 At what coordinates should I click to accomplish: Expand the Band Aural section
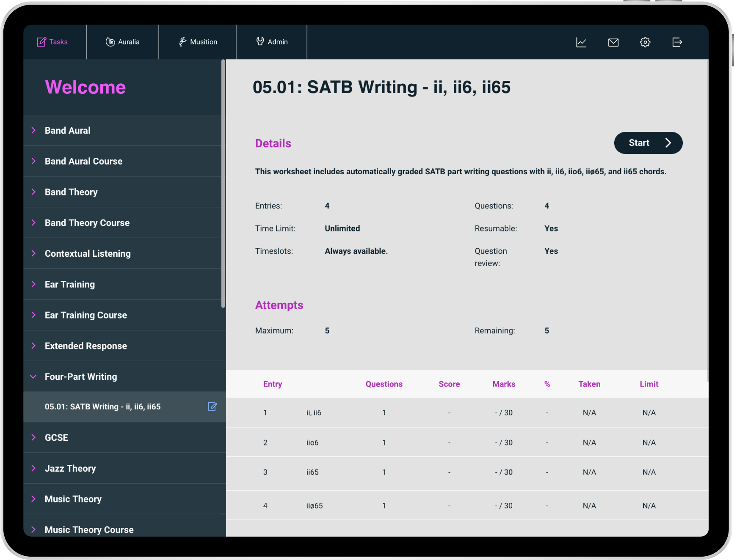click(x=68, y=130)
